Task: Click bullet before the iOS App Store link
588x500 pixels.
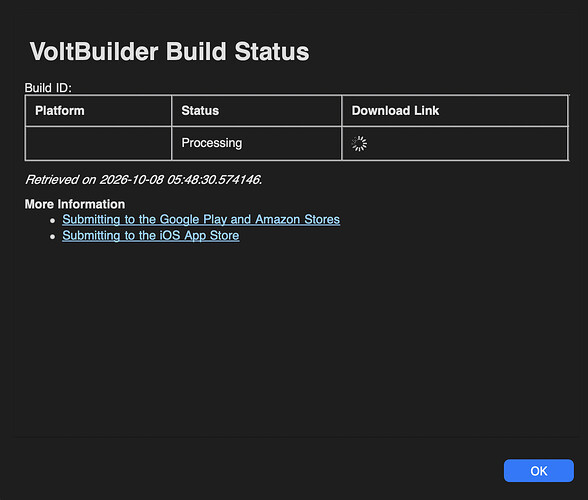Action: pos(52,237)
